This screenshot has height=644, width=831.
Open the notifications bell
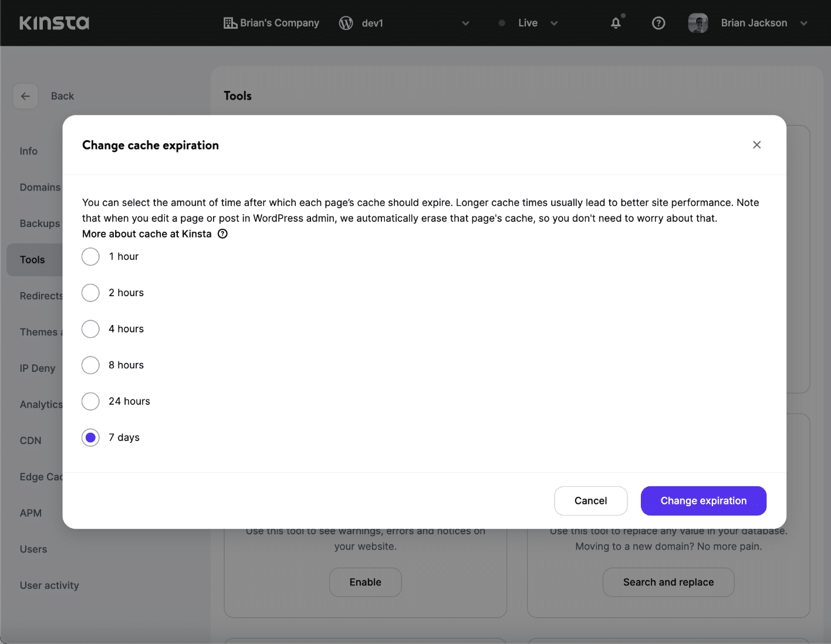pos(616,23)
